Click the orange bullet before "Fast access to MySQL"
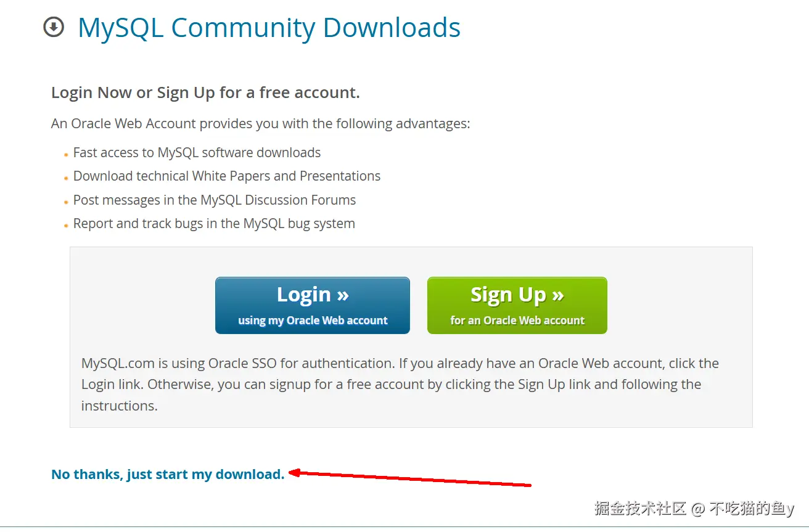The height and width of the screenshot is (532, 809). tap(66, 155)
